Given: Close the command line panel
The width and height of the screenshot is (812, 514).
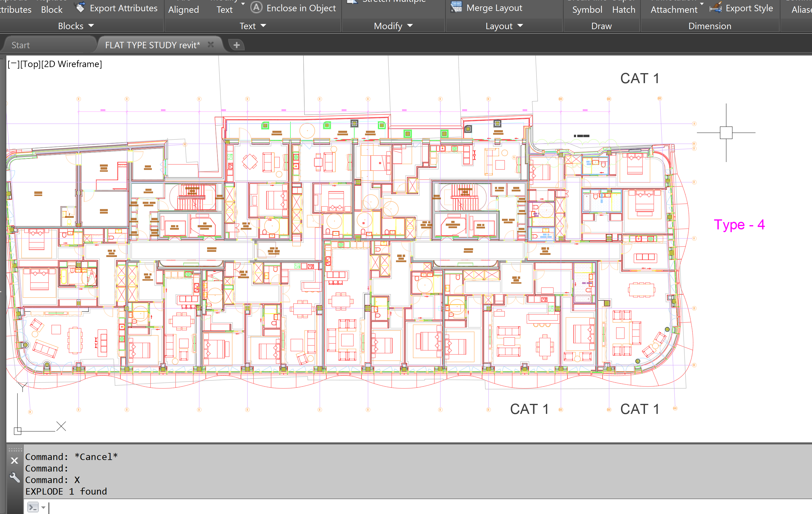Looking at the screenshot, I should [15, 460].
